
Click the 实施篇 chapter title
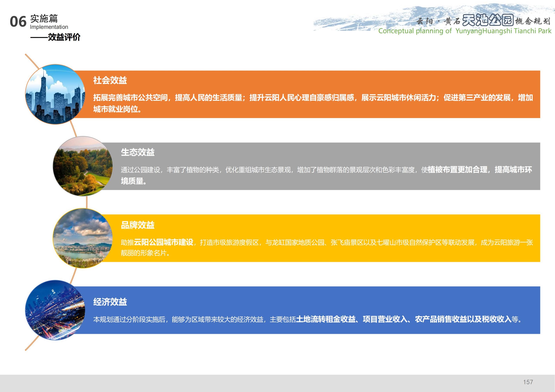tap(44, 19)
